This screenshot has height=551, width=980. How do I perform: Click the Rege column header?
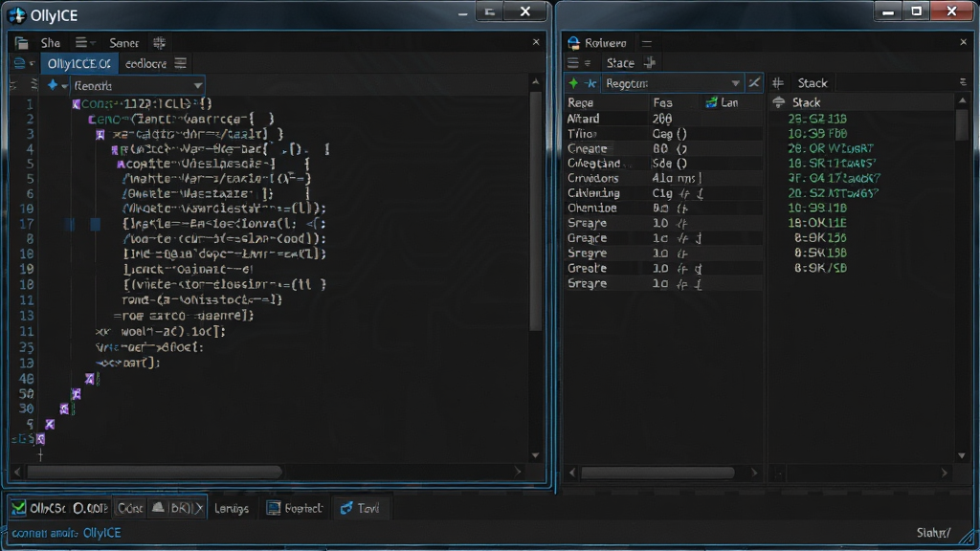[x=580, y=102]
